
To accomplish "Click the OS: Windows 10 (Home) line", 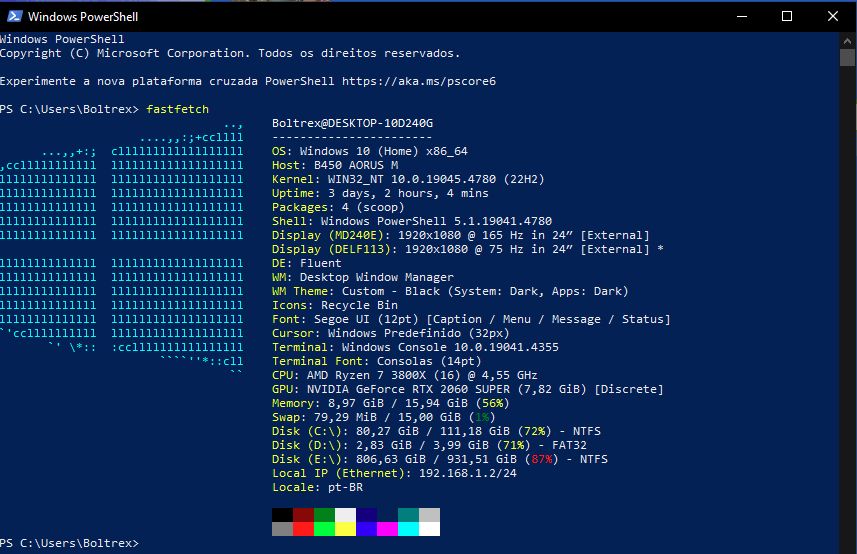I will [370, 151].
